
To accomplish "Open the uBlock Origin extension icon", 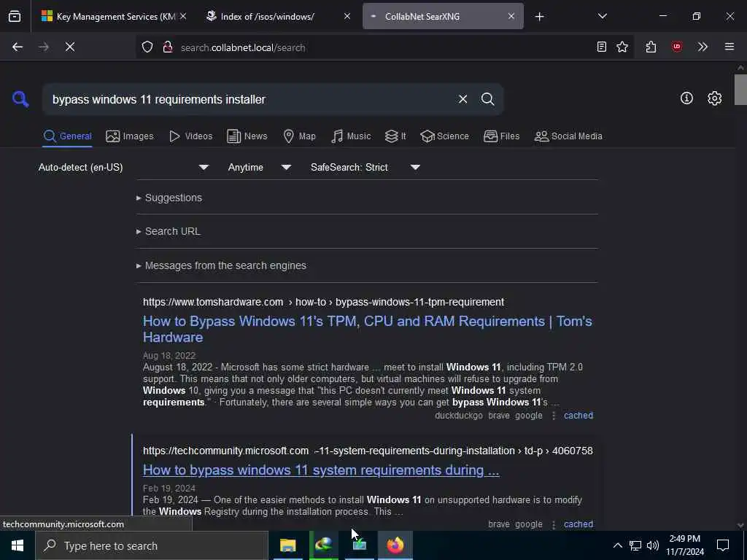I will (x=677, y=47).
